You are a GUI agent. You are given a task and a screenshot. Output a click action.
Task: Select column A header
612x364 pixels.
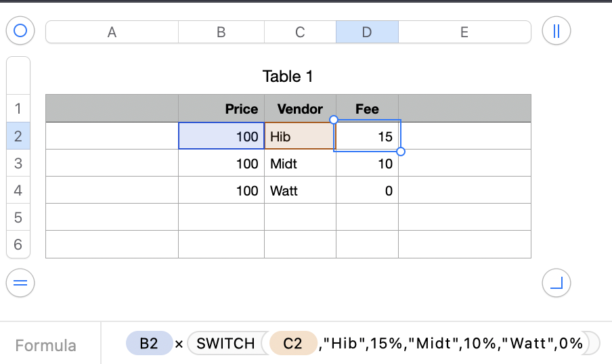click(112, 32)
